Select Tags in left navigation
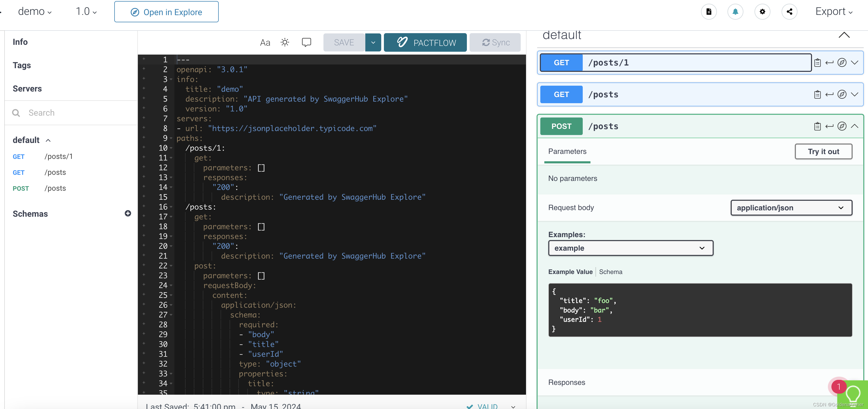The image size is (868, 409). click(x=21, y=66)
